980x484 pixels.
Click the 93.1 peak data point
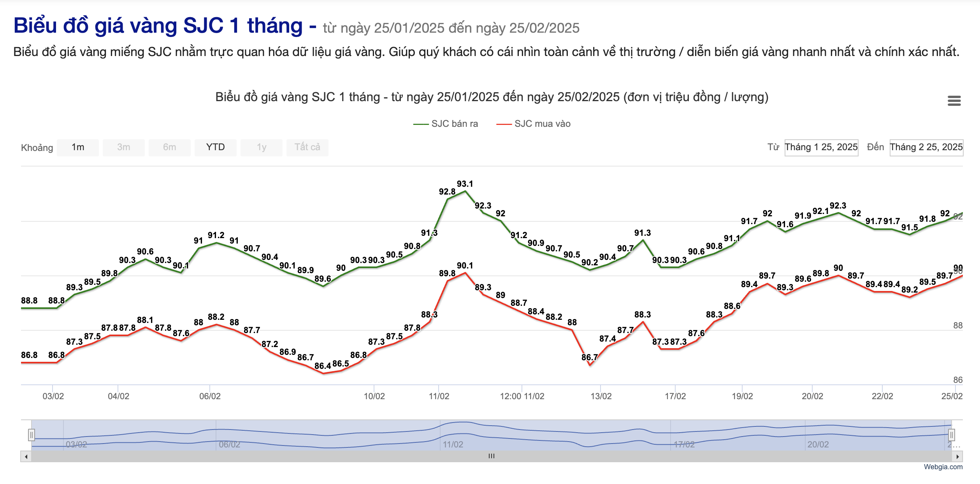coord(465,191)
